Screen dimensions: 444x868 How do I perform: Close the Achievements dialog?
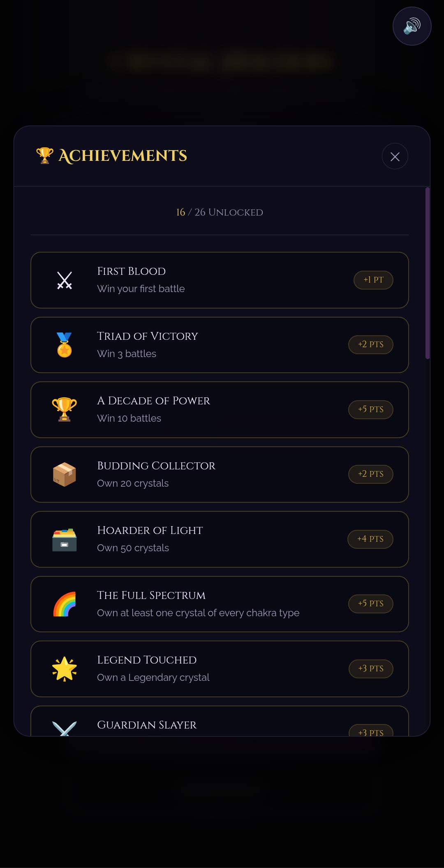point(395,156)
